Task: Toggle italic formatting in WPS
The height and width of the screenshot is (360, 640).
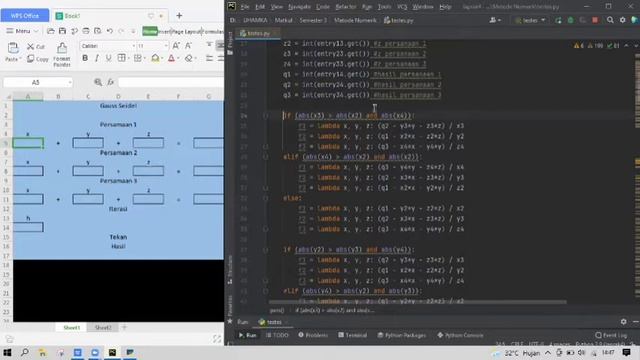Action: [x=97, y=58]
